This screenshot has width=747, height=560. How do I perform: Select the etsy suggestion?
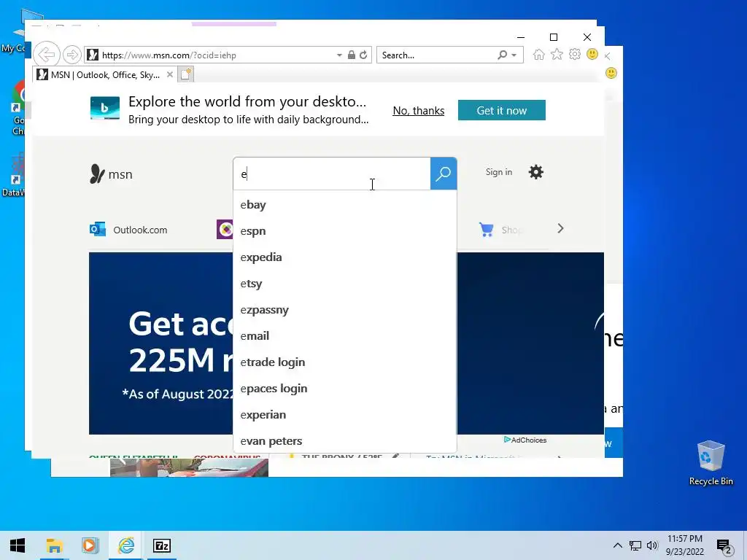point(345,284)
